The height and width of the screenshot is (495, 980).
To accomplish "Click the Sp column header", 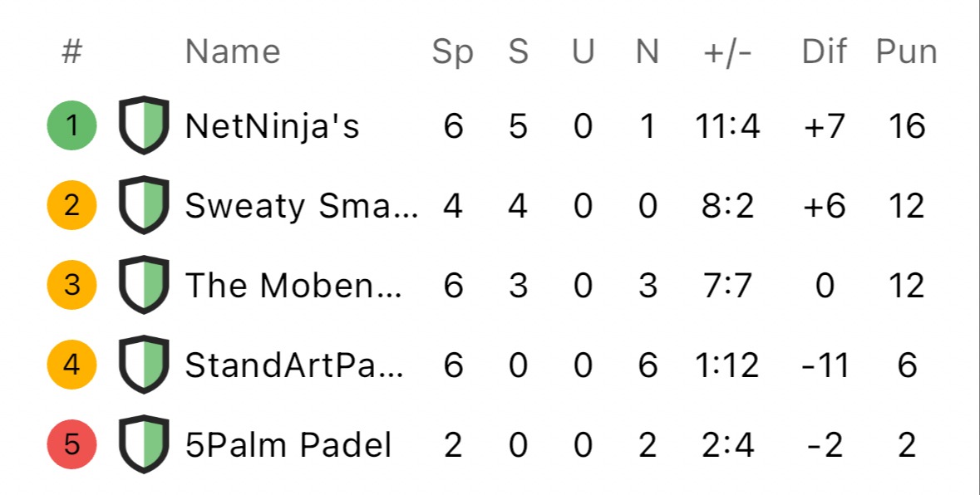I will 452,53.
